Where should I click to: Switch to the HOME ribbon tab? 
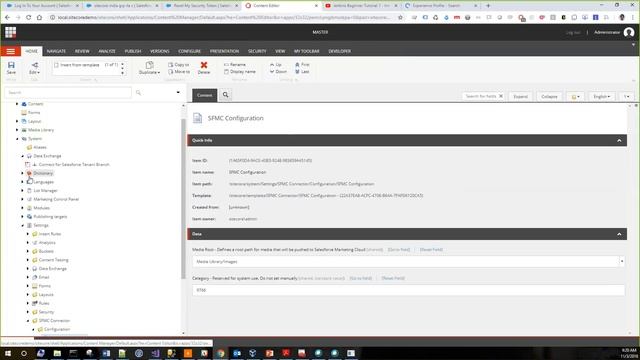tap(31, 51)
